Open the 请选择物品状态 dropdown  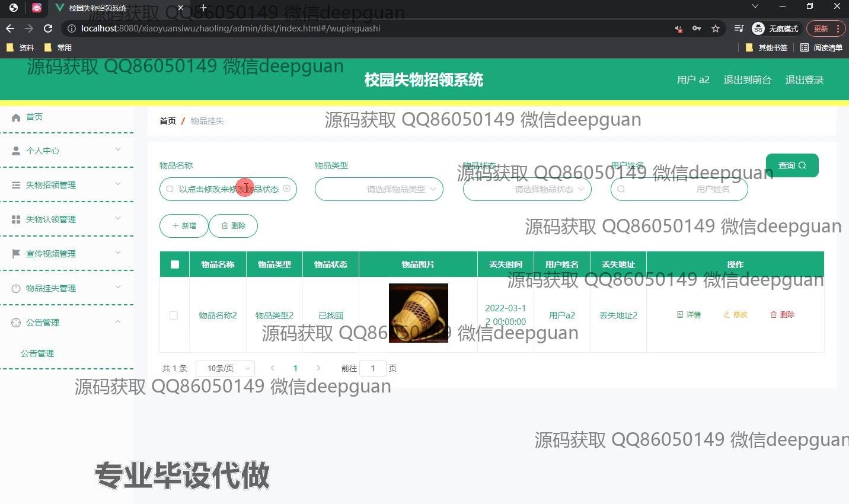(526, 189)
